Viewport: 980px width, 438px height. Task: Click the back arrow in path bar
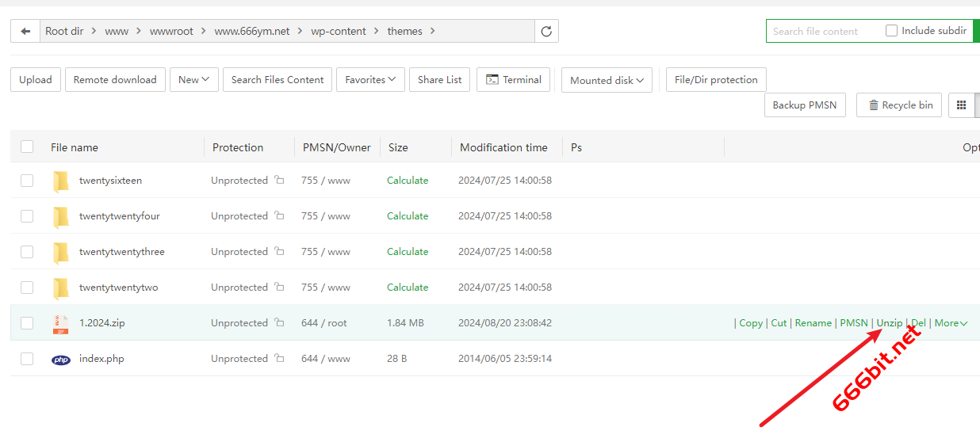click(x=25, y=32)
